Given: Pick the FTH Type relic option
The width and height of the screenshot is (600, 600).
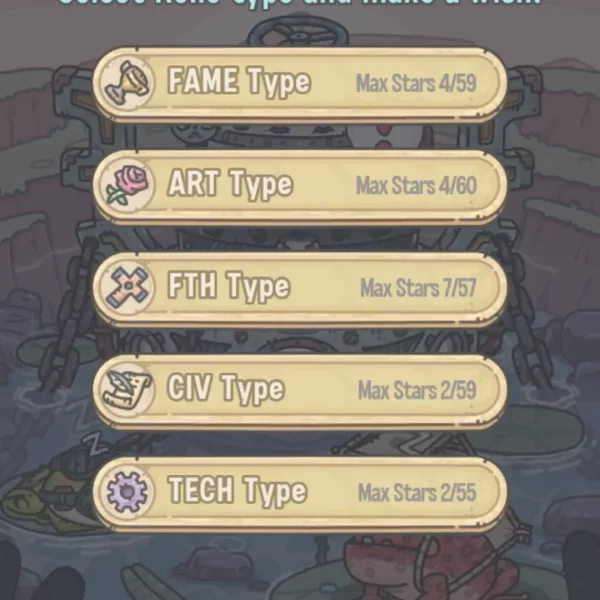Looking at the screenshot, I should click(300, 288).
